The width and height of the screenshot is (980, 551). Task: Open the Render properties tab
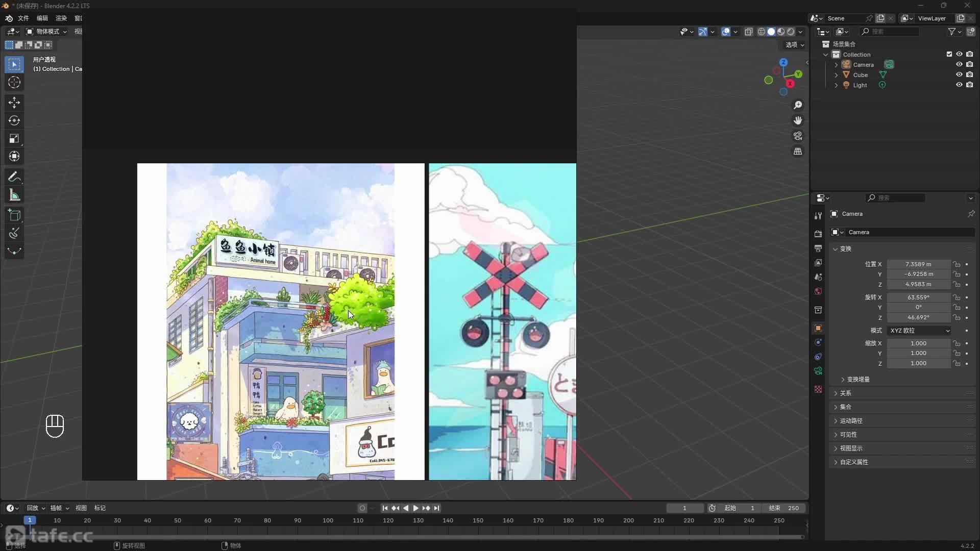(x=818, y=234)
